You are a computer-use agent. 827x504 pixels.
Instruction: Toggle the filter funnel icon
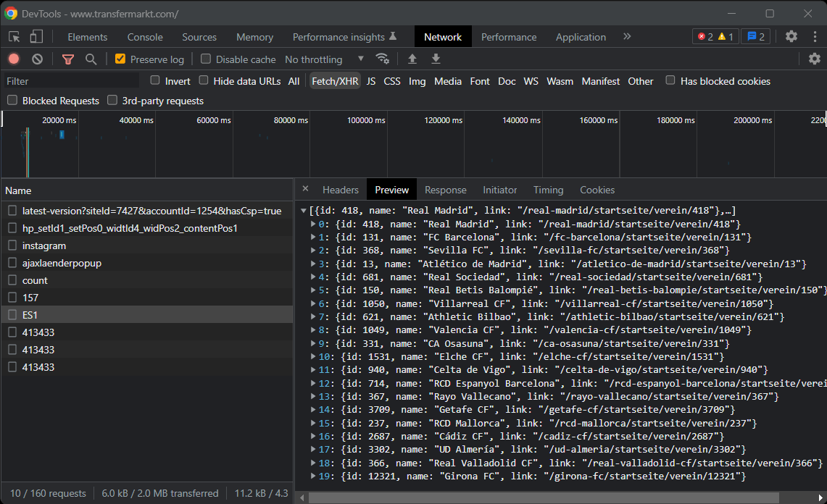68,59
